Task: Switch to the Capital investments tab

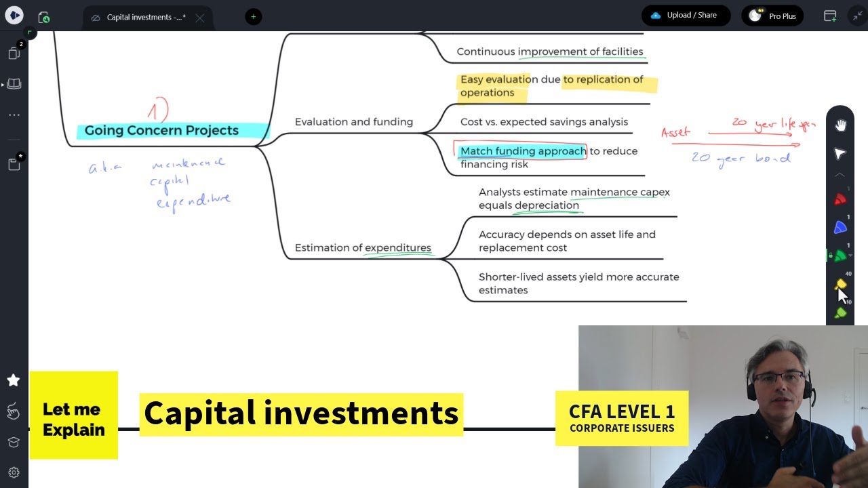Action: tap(146, 18)
